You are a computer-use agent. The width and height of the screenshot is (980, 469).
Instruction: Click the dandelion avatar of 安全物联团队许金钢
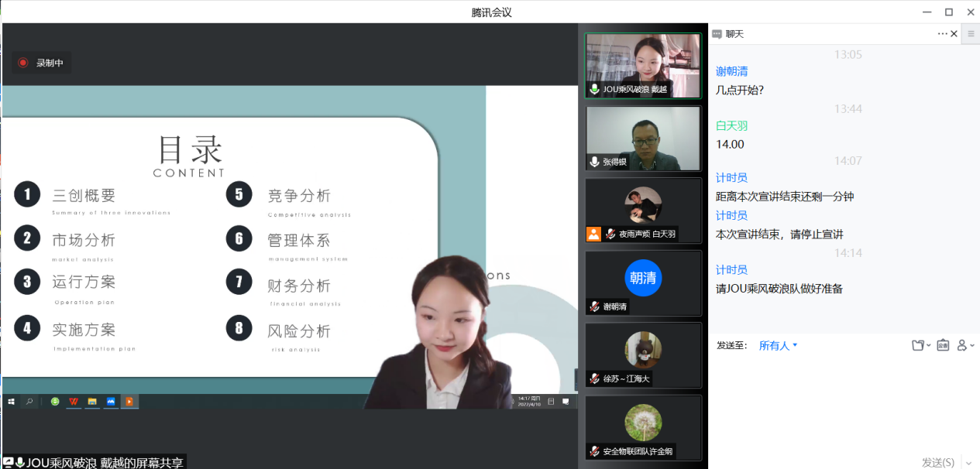[x=643, y=423]
